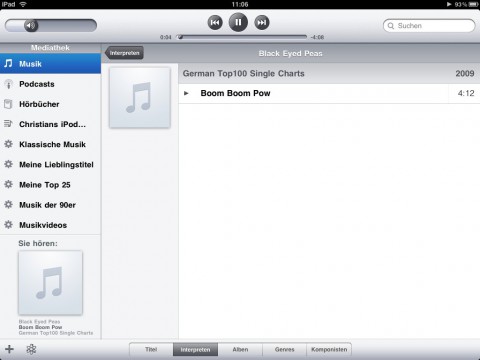Click the battery indicator in status bar
This screenshot has width=480, height=360.
[x=474, y=4]
